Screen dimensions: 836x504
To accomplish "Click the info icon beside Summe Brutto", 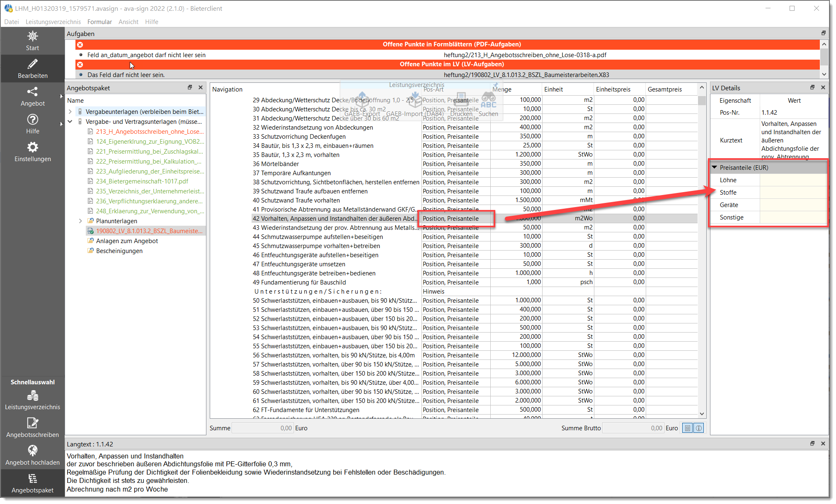I will click(x=699, y=428).
